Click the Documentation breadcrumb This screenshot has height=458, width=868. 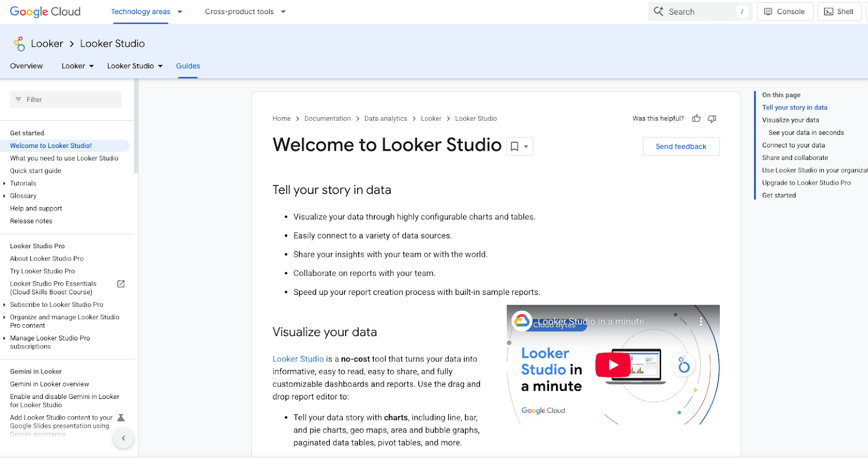click(x=328, y=119)
